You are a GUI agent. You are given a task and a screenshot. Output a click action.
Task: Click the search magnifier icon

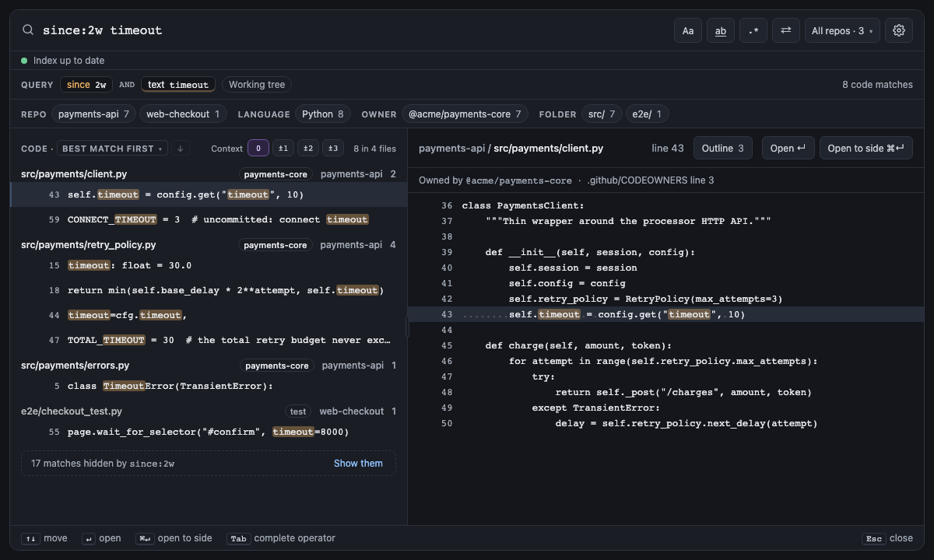28,30
